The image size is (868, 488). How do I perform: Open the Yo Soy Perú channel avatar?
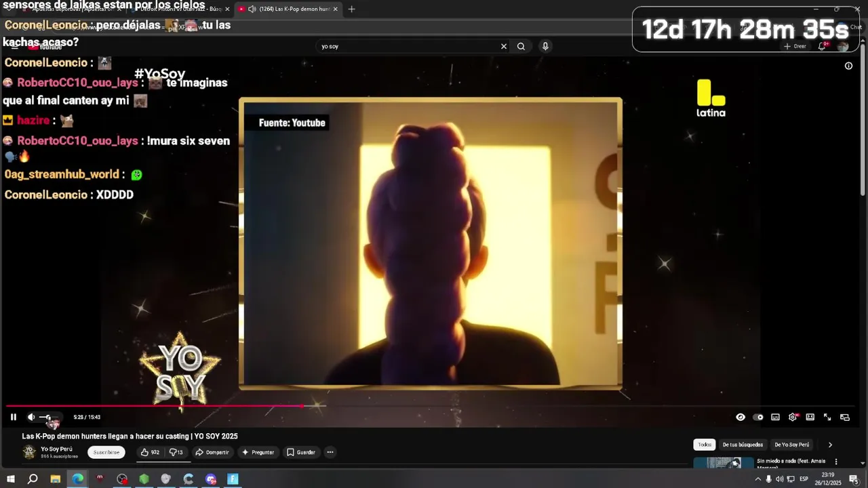click(x=29, y=451)
